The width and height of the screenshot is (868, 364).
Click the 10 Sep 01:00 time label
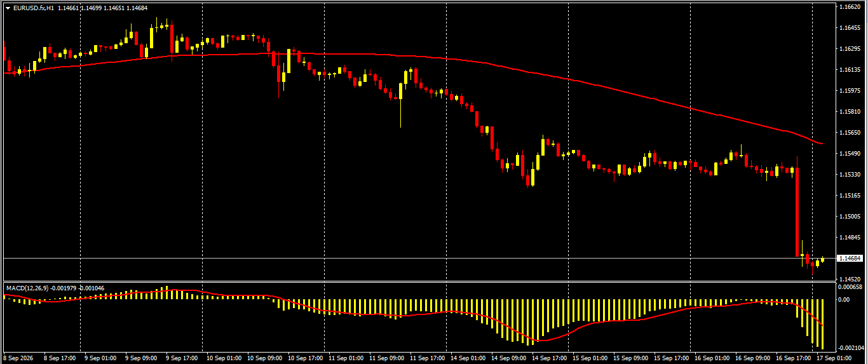click(224, 358)
